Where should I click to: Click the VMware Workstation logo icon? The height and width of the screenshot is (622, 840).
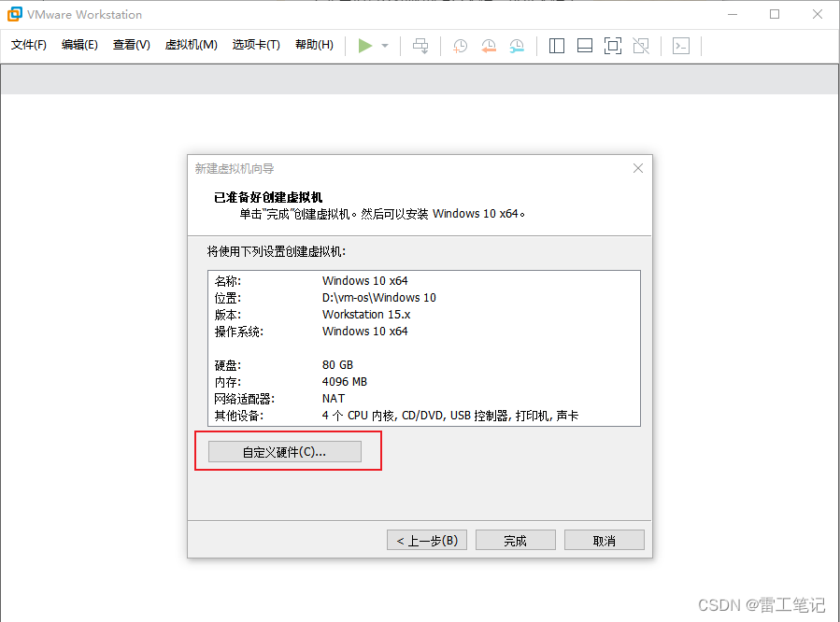[x=14, y=14]
